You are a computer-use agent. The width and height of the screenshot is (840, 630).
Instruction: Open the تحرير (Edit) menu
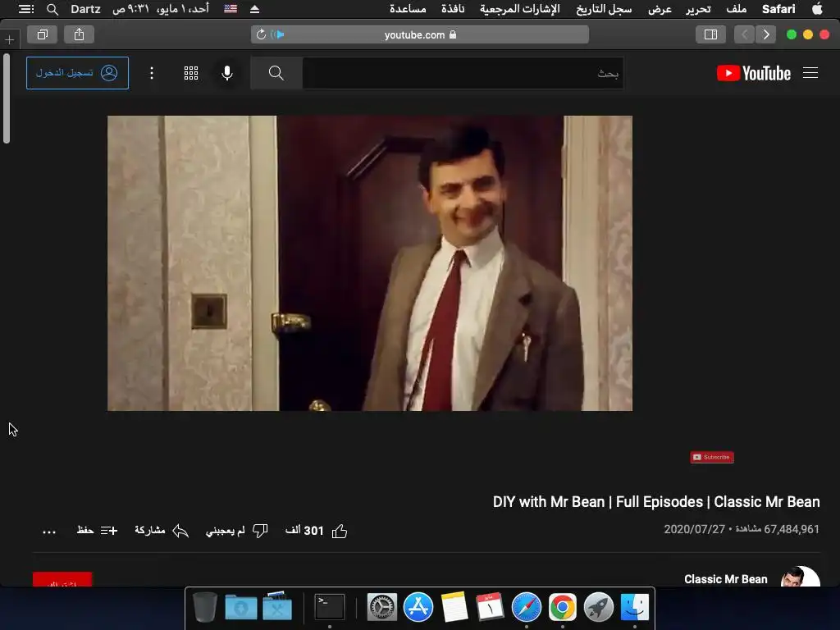[699, 8]
